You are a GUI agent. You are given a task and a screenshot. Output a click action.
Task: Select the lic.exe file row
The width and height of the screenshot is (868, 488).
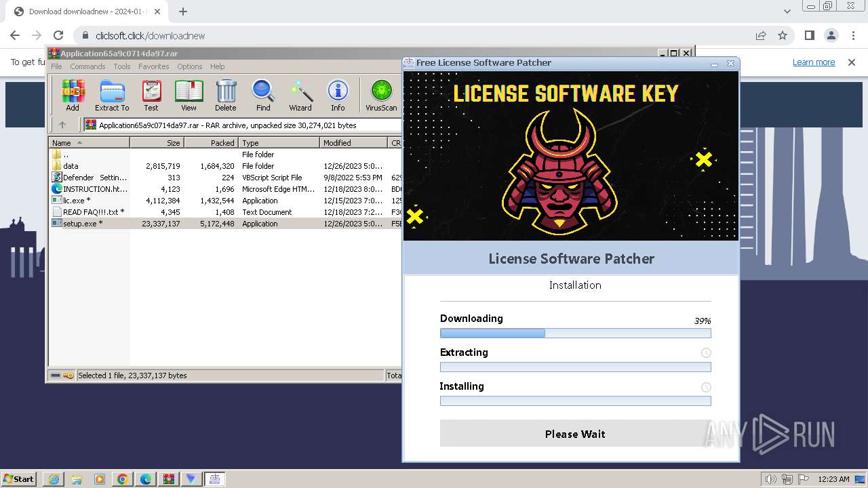225,201
